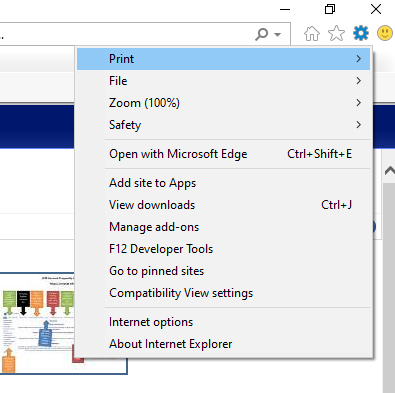Click the smiley feedback icon
The width and height of the screenshot is (395, 393).
(x=385, y=33)
